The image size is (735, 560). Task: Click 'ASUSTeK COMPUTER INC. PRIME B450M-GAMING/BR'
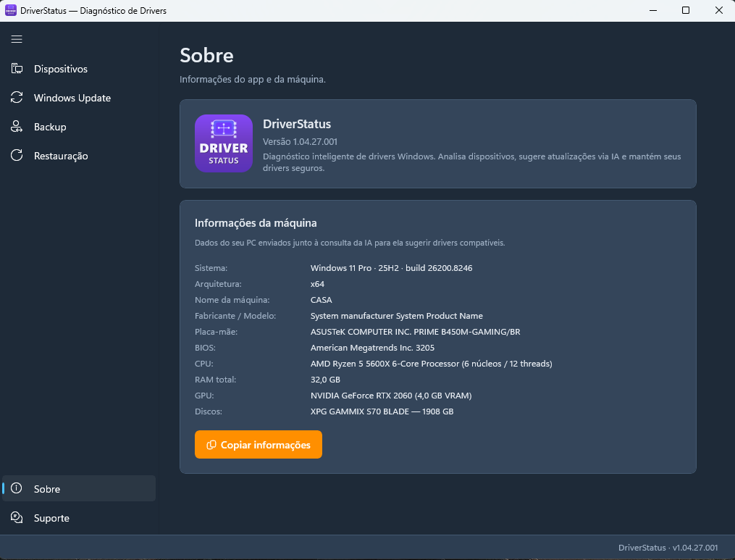click(x=416, y=332)
